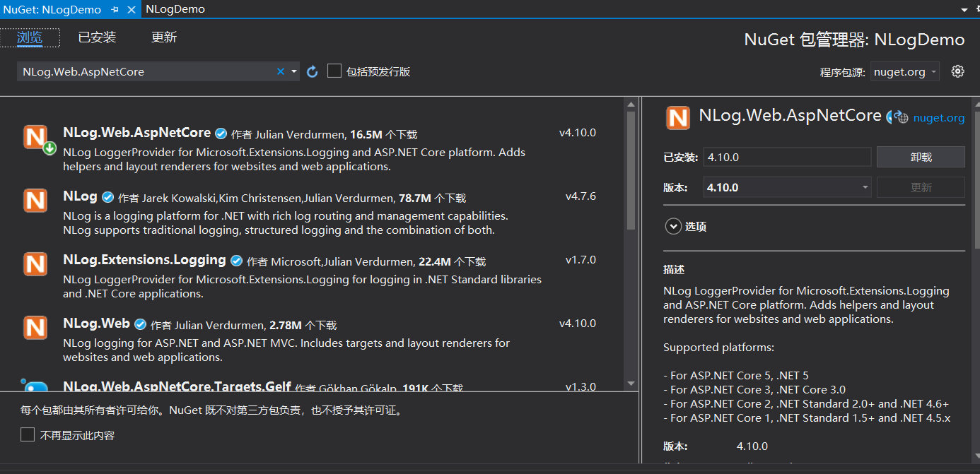Click the package list scroll up arrow
980x474 pixels.
click(x=631, y=105)
